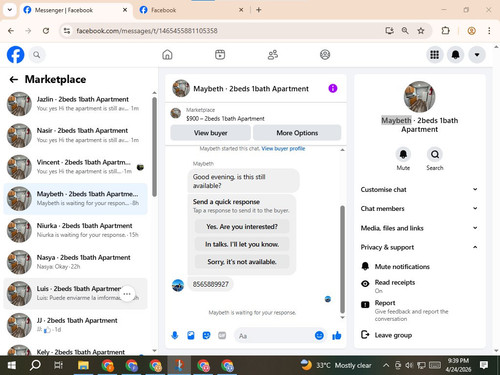Open the Facebook menu grid icon
Screen dimensions: 500x375
(x=434, y=55)
